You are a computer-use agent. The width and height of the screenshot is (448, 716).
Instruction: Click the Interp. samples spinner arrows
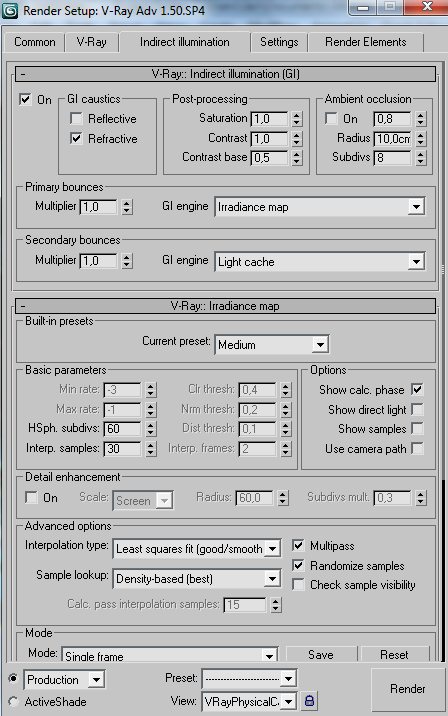pyautogui.click(x=151, y=449)
